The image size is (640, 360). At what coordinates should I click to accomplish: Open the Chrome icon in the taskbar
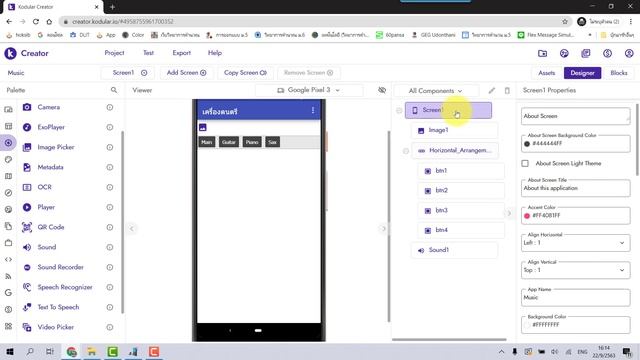[71, 351]
